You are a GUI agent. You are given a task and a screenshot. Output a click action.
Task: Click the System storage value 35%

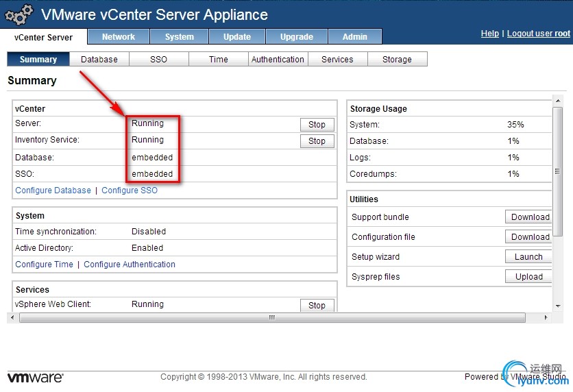(515, 125)
